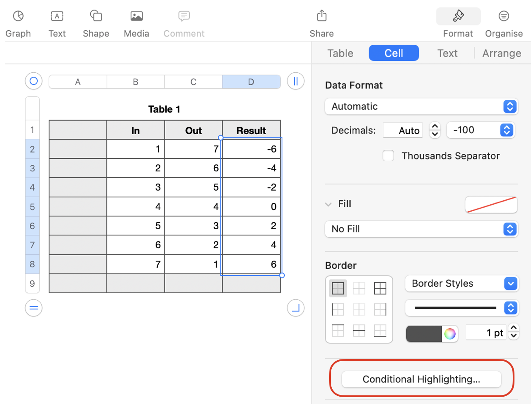Open the Shape picker
The height and width of the screenshot is (405, 532).
point(96,23)
